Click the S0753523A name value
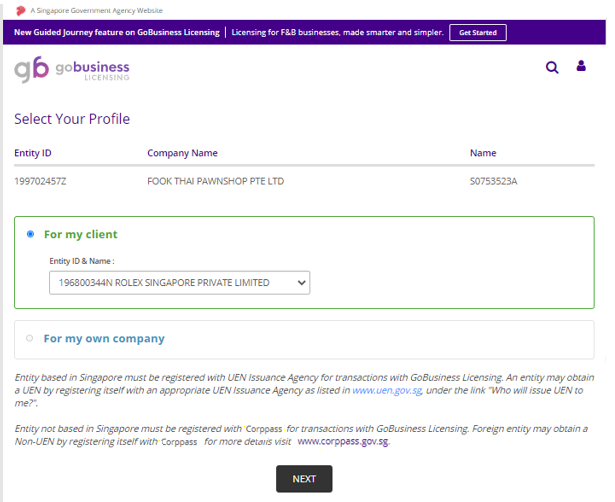 (493, 181)
